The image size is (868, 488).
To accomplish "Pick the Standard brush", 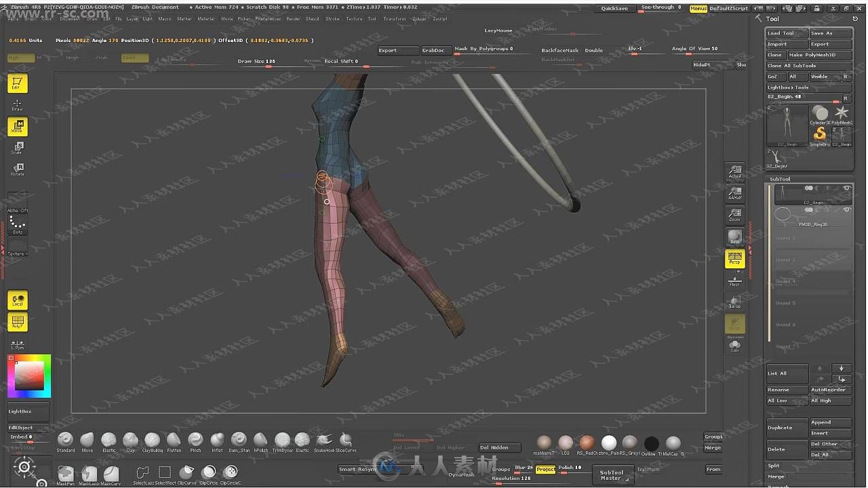I will [x=66, y=442].
